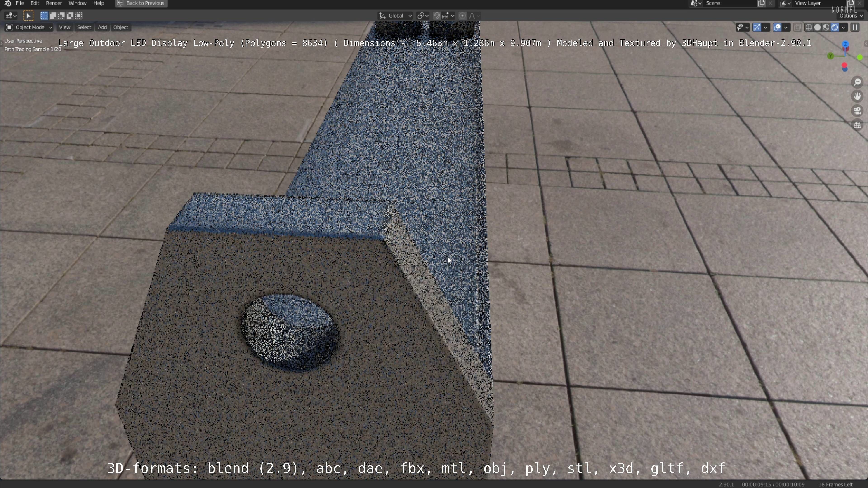The width and height of the screenshot is (868, 488).
Task: Open the view layer browse dropdown
Action: [x=785, y=3]
